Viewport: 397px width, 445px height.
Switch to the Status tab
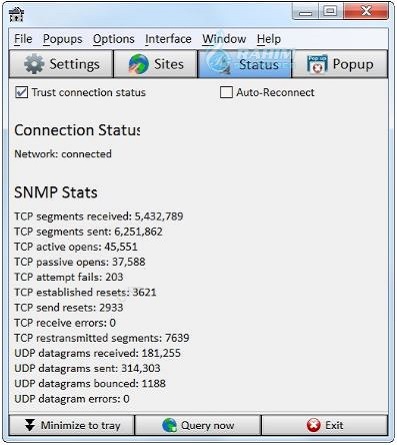click(245, 64)
